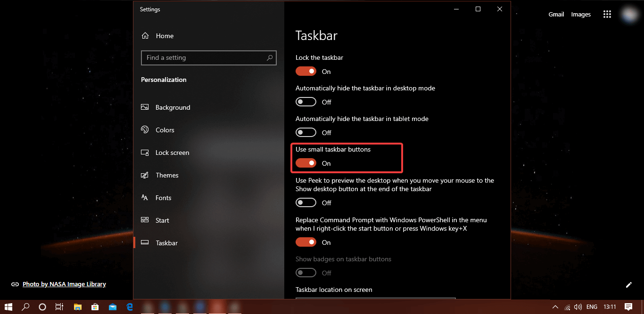
Task: Toggle Use Peek to preview the desktop
Action: click(306, 202)
